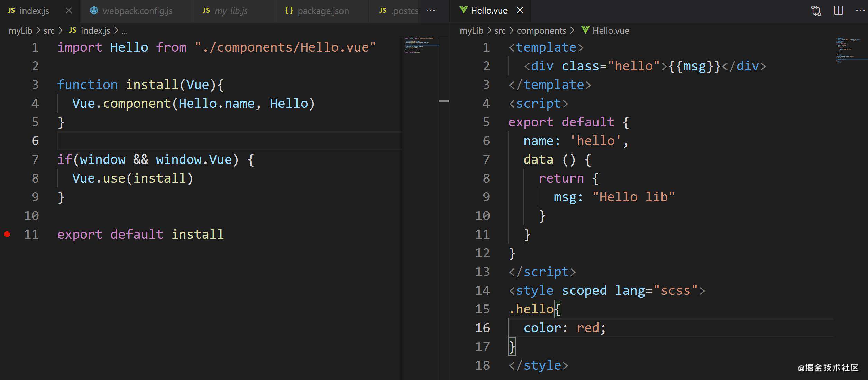
Task: Click myLib in the Hello.vue breadcrumb
Action: coord(472,30)
